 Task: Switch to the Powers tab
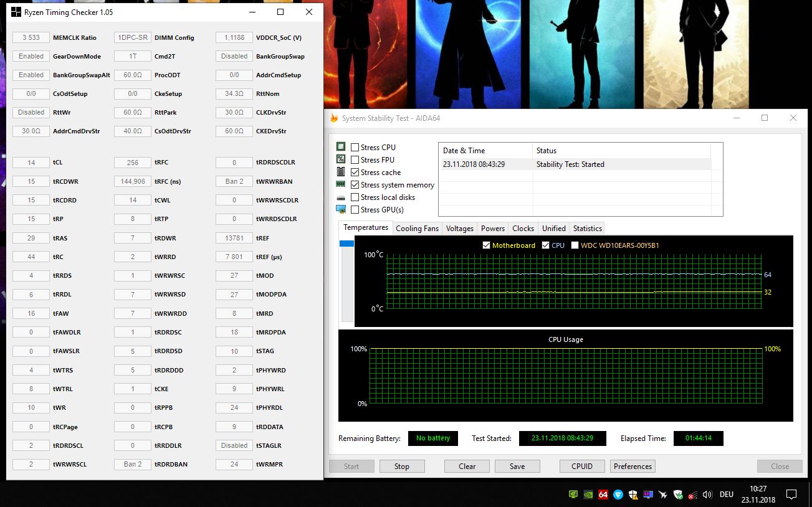point(493,229)
